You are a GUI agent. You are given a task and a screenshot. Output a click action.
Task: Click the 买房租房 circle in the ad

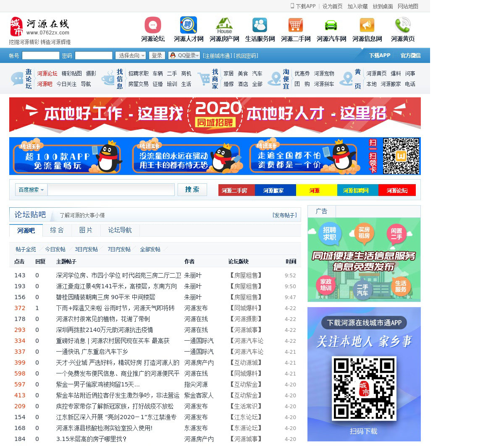tap(364, 232)
